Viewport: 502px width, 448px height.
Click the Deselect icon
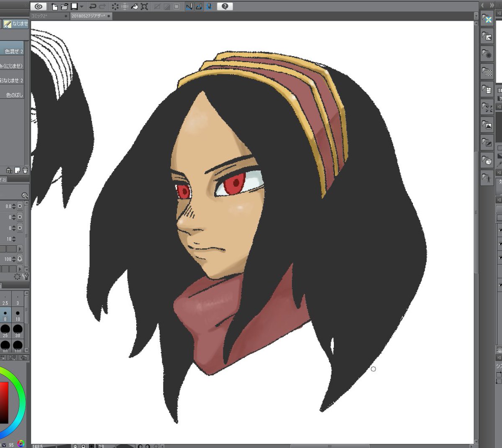click(157, 6)
